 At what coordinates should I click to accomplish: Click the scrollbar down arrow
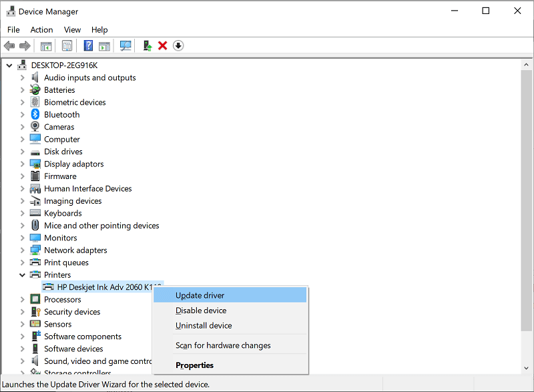point(526,368)
